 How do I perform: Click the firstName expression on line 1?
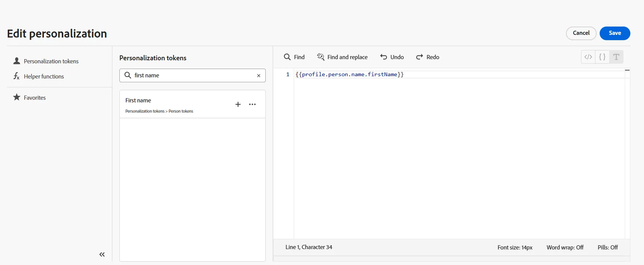[x=349, y=74]
